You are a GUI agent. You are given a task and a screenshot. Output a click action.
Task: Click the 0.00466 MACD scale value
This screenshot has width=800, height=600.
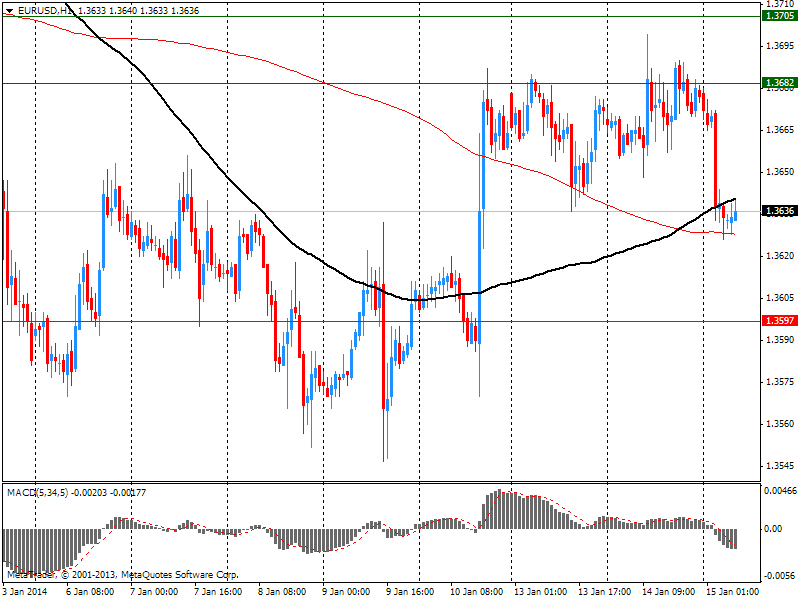[780, 491]
